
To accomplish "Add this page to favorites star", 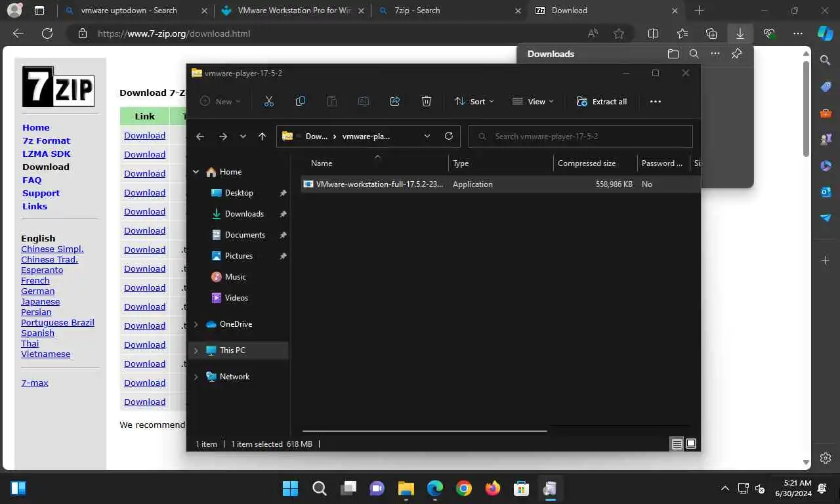I will click(619, 33).
